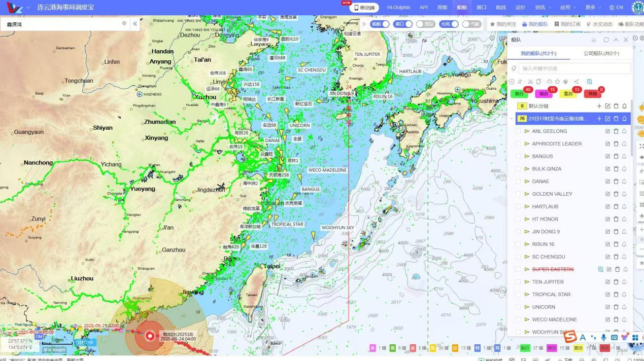Check the GOLDEN VALLEY checkbox
This screenshot has width=644, height=361.
518,194
